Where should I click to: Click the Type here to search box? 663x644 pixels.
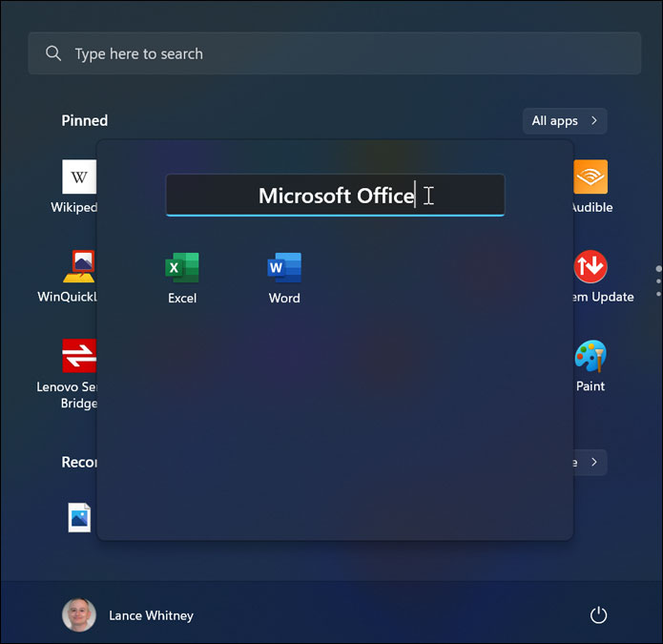pos(335,53)
